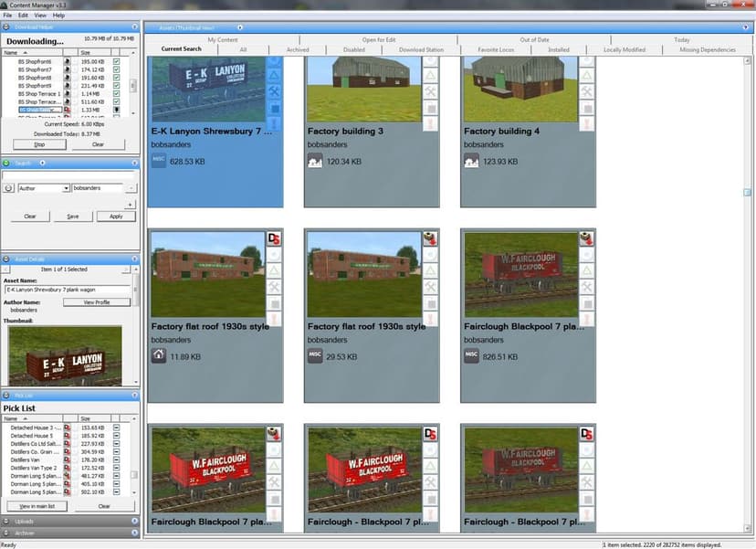Click building type icon beside 120.34 KB

pos(315,161)
